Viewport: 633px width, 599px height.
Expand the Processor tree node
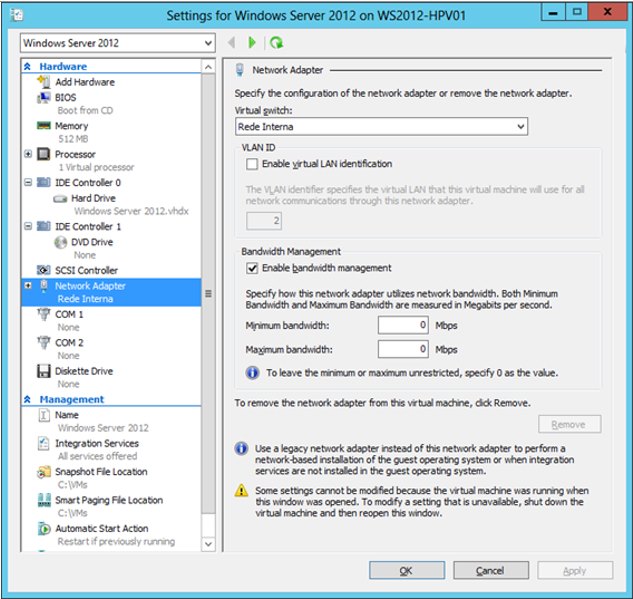28,155
